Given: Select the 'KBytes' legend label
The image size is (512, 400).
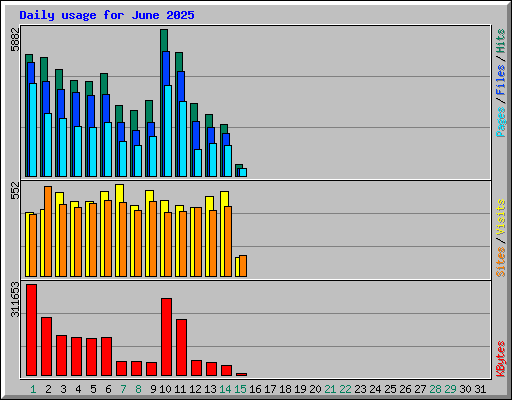Looking at the screenshot, I should tap(501, 359).
